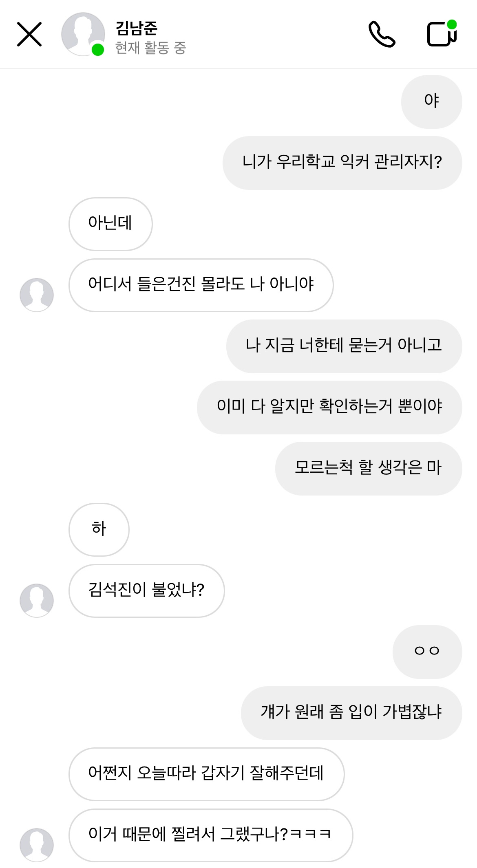Tap the contact name 김남준
This screenshot has height=868, width=477.
pos(137,28)
